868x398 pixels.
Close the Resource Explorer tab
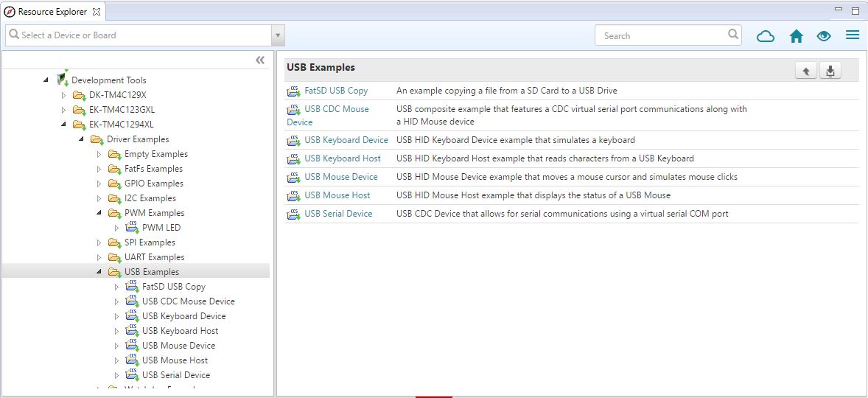coord(97,12)
